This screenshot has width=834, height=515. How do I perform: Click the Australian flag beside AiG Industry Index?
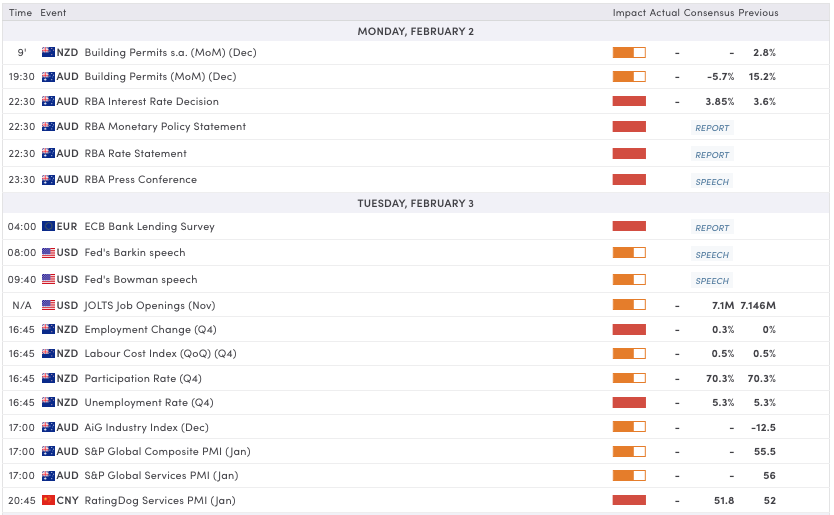(x=48, y=427)
